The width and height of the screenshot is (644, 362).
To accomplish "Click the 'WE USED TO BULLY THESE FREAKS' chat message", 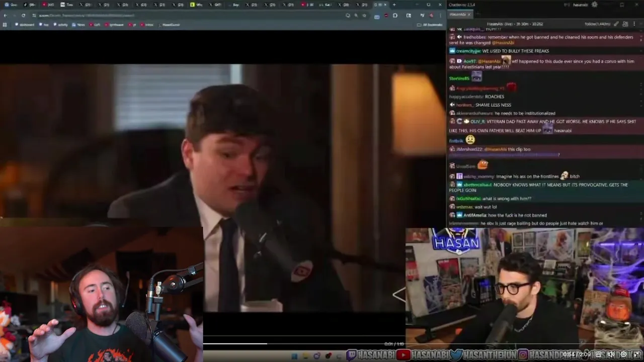I will tap(515, 51).
